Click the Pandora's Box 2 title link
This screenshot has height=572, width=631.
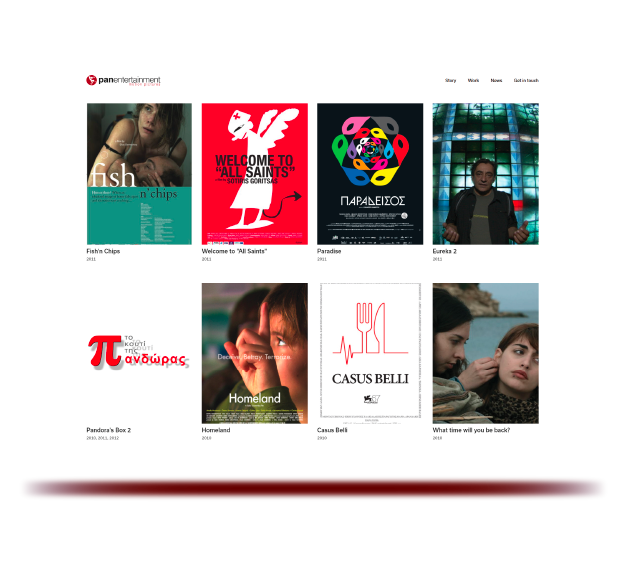pyautogui.click(x=108, y=430)
